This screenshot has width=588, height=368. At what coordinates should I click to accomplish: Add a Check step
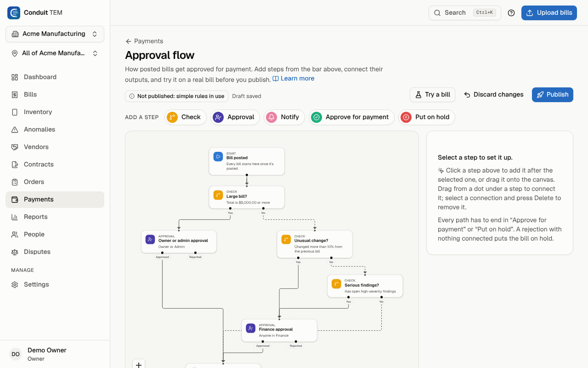click(x=186, y=117)
